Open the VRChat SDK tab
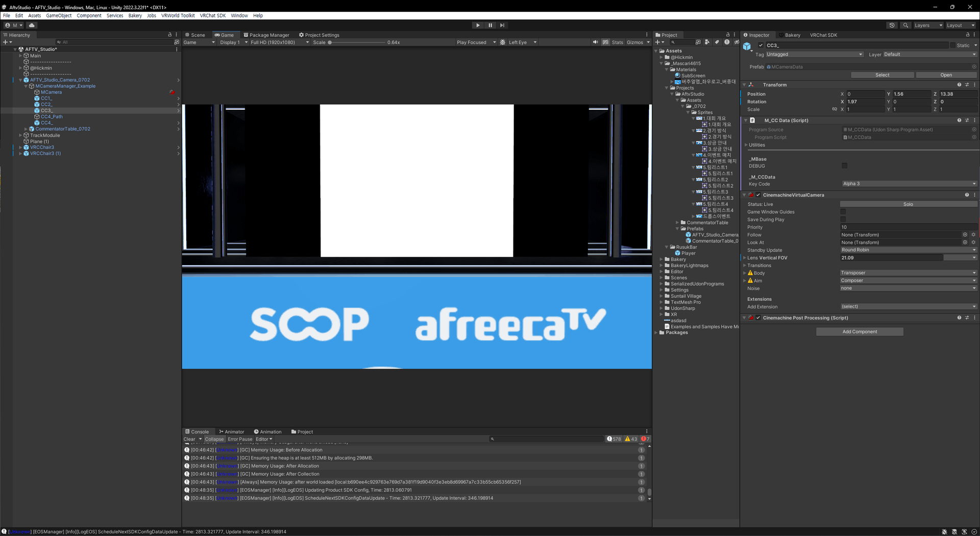This screenshot has height=536, width=980. (823, 35)
